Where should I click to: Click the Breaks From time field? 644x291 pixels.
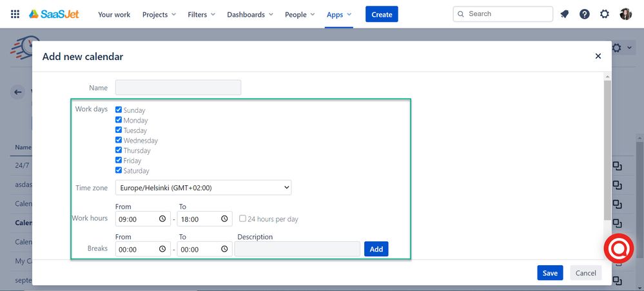point(143,249)
